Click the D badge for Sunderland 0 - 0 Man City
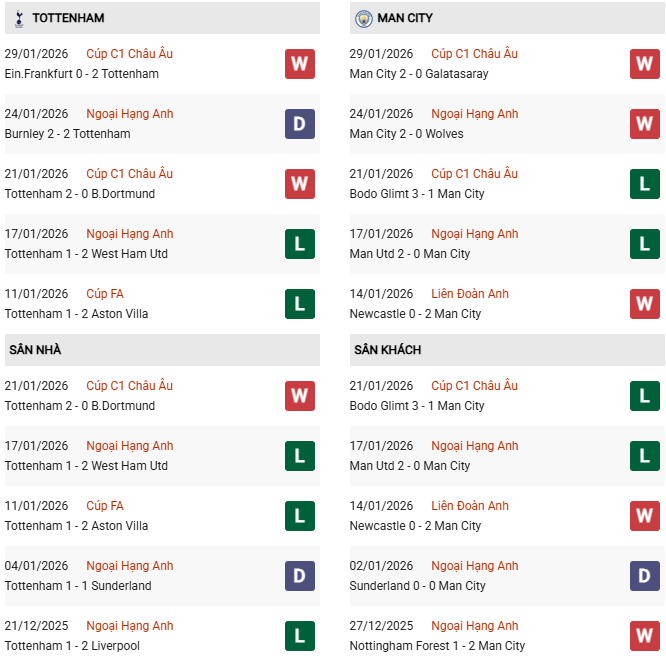Screen dimensions: 666x659 (x=644, y=576)
